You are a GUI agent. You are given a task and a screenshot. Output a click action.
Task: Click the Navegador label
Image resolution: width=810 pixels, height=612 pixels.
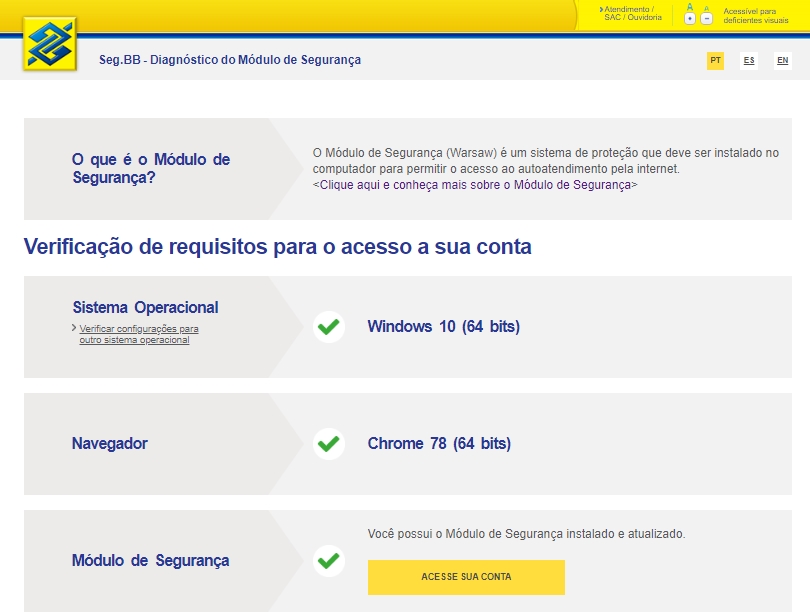[x=110, y=444]
